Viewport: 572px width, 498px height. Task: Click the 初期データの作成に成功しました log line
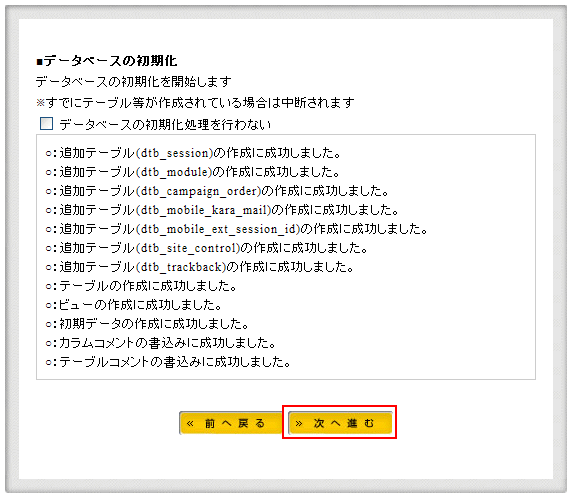tap(147, 324)
